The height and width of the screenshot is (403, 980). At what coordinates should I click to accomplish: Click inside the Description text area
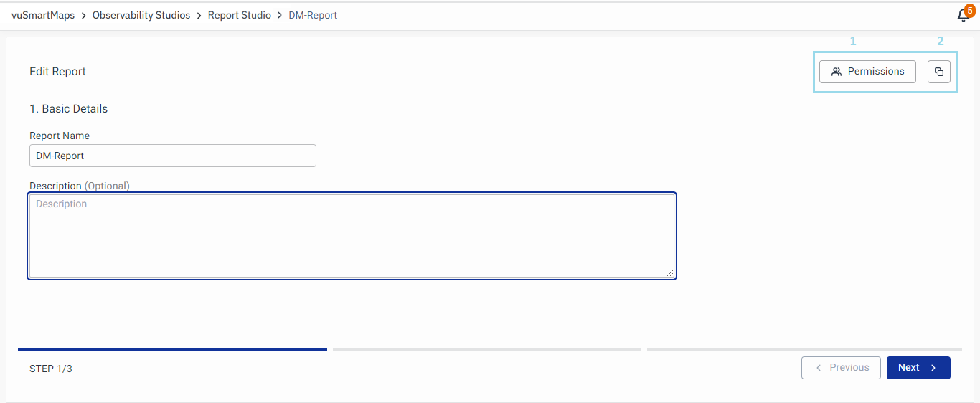click(352, 235)
